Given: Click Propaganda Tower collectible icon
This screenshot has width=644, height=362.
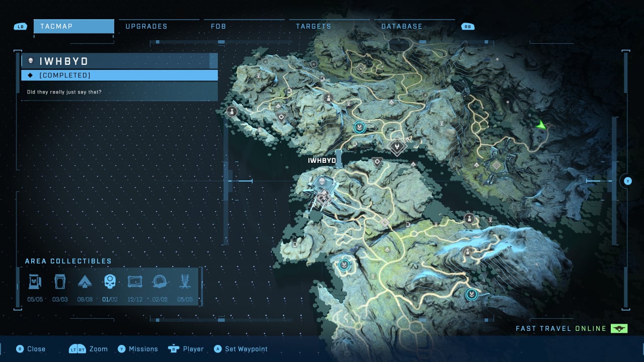Looking at the screenshot, I should click(35, 282).
